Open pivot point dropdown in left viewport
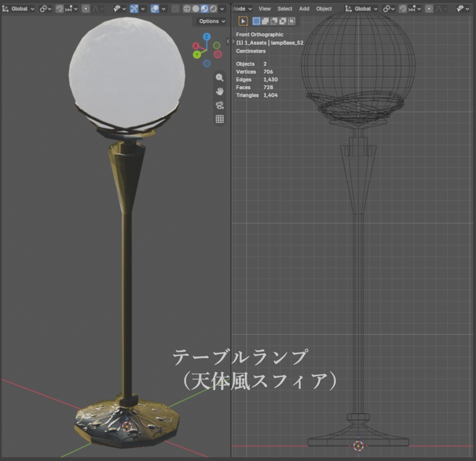476x461 pixels. [45, 9]
